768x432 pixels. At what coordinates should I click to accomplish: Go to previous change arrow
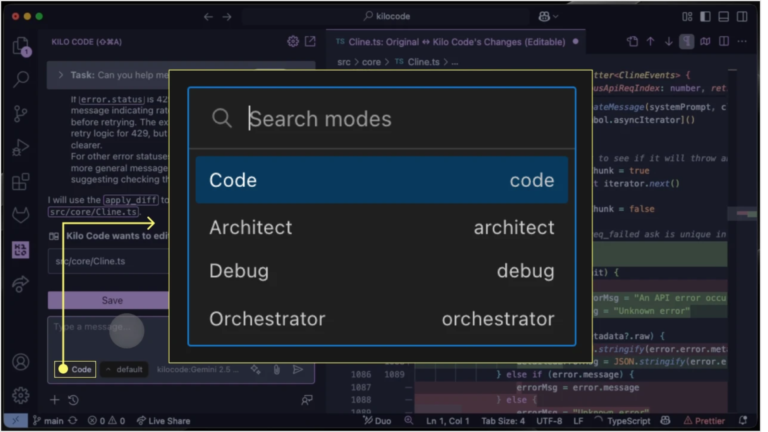650,42
